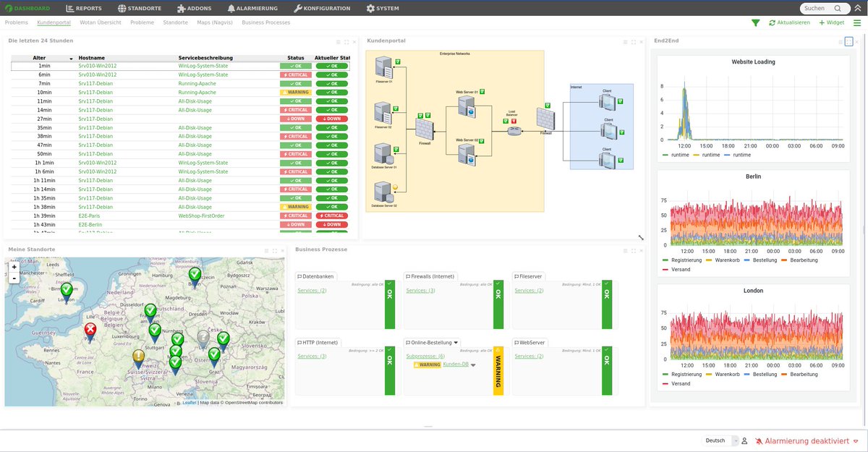Maximize the End2End widget

(x=849, y=42)
